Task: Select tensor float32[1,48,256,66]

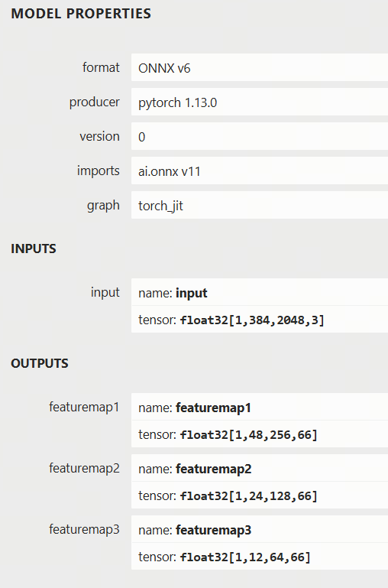Action: (249, 434)
